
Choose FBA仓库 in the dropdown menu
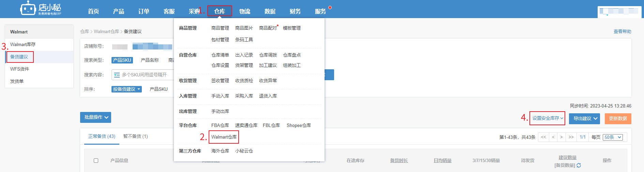click(220, 125)
